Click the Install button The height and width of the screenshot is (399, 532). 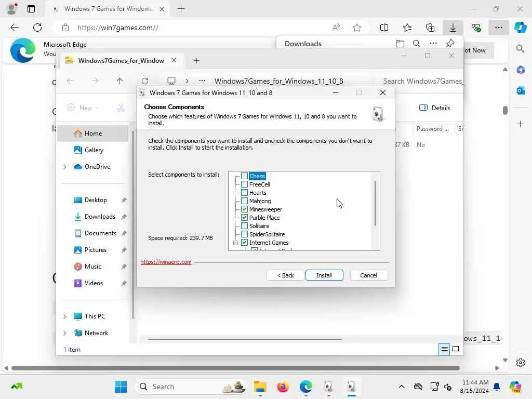(x=324, y=275)
